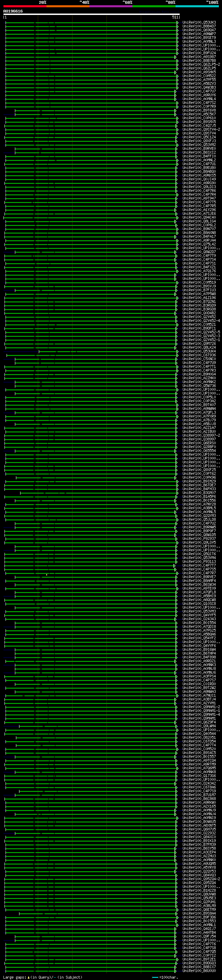Select UniRef100_C0M522 label
Viewport: 222px width, 980px height.
point(199,76)
